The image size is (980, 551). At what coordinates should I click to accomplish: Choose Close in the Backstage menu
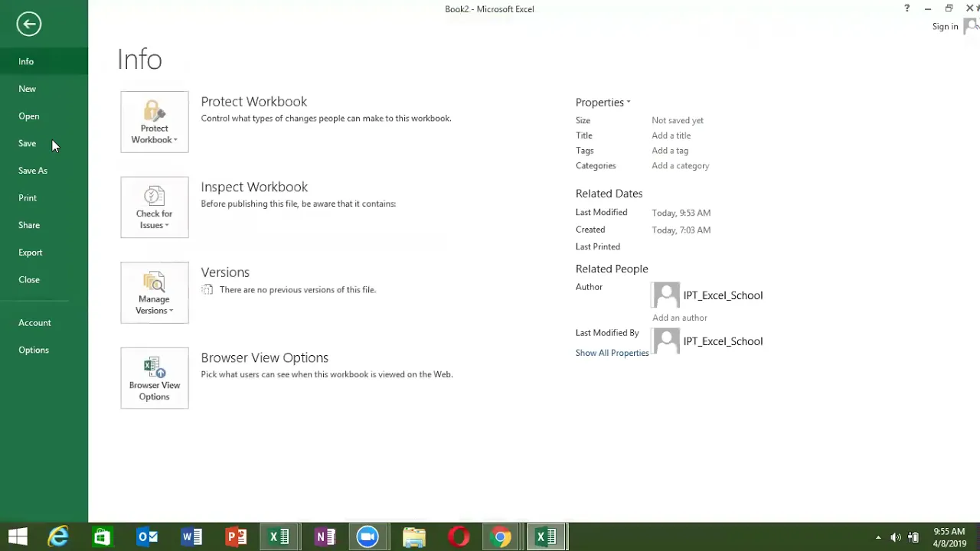(44, 280)
